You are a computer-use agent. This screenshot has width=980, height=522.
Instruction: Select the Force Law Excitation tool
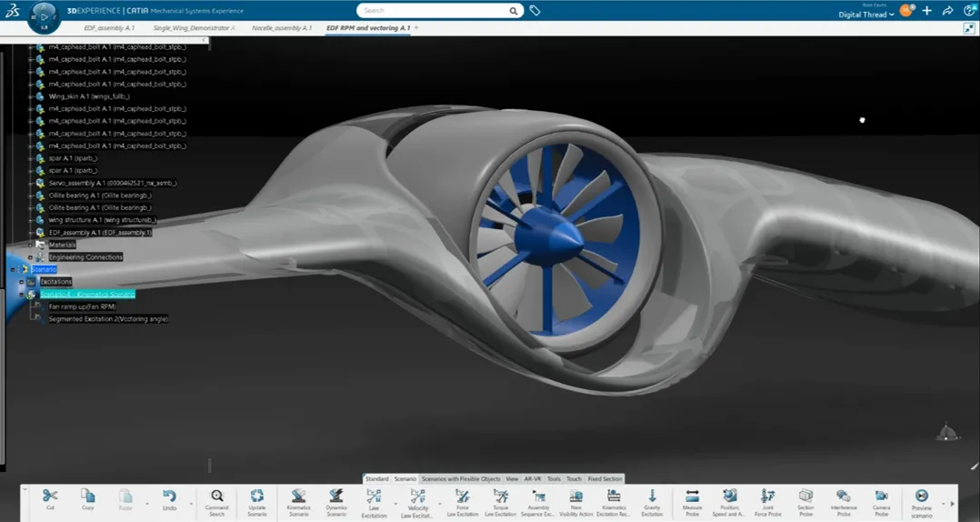coord(463,503)
